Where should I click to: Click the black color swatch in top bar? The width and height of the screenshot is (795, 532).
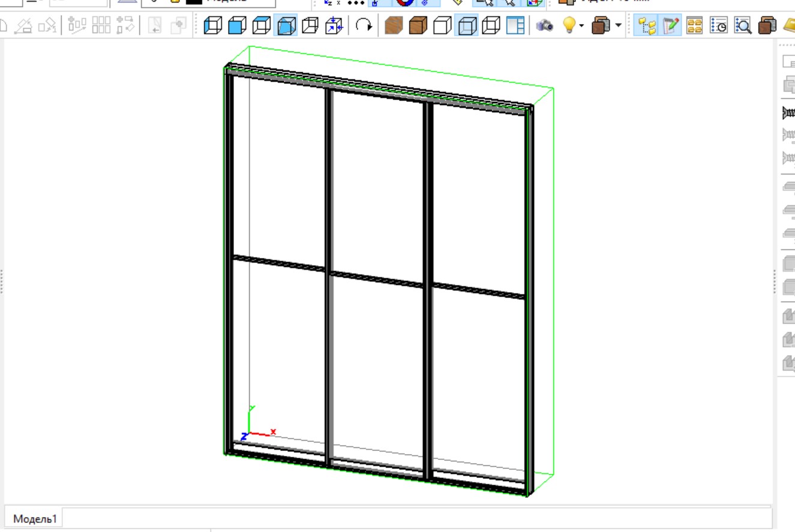click(193, 2)
